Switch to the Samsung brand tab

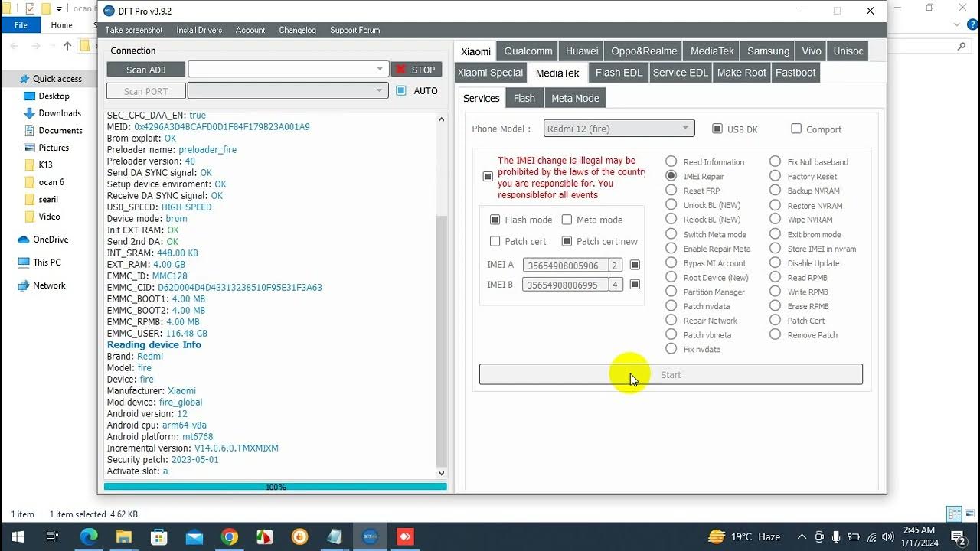coord(768,51)
